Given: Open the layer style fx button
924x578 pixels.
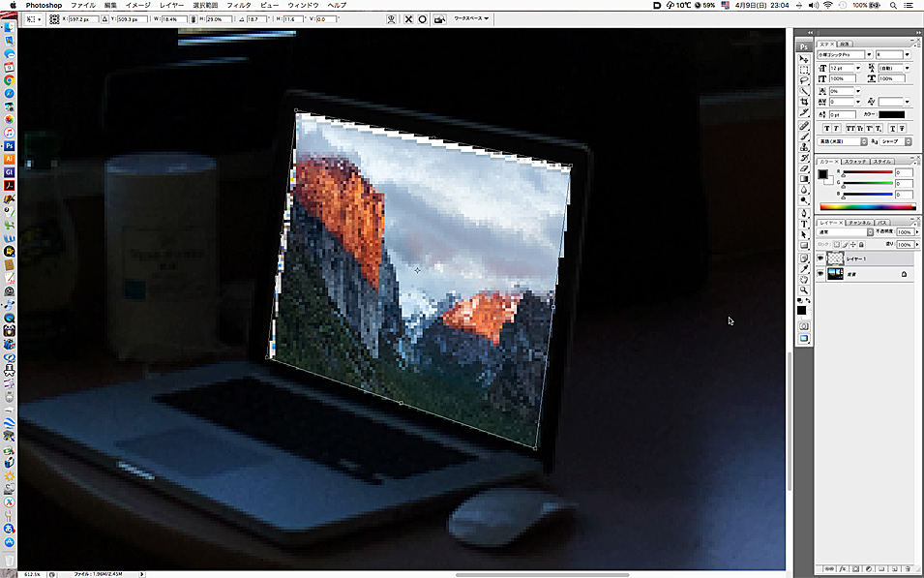Looking at the screenshot, I should (843, 569).
